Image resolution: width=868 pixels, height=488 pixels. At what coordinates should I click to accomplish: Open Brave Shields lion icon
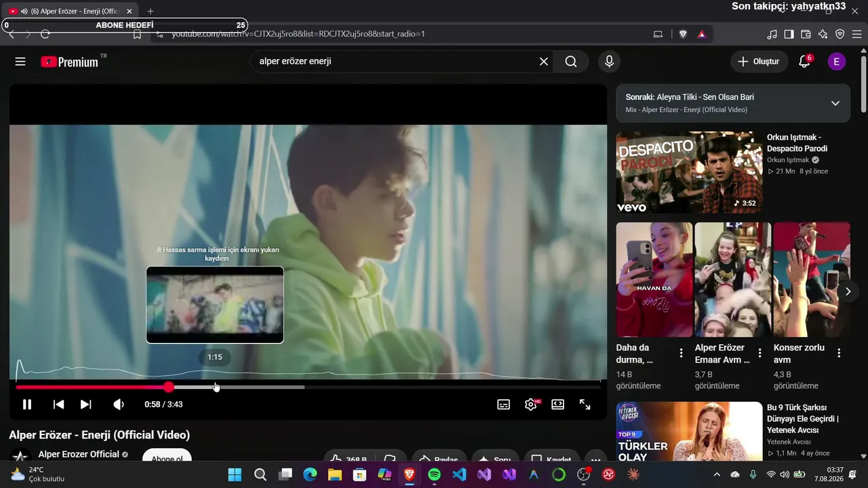pyautogui.click(x=683, y=34)
